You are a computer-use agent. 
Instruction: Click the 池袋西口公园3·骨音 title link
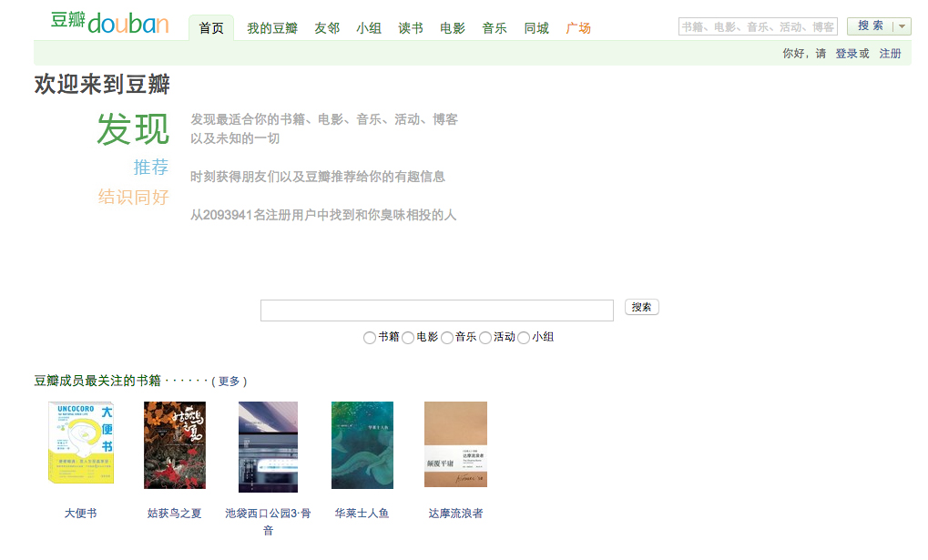click(268, 522)
